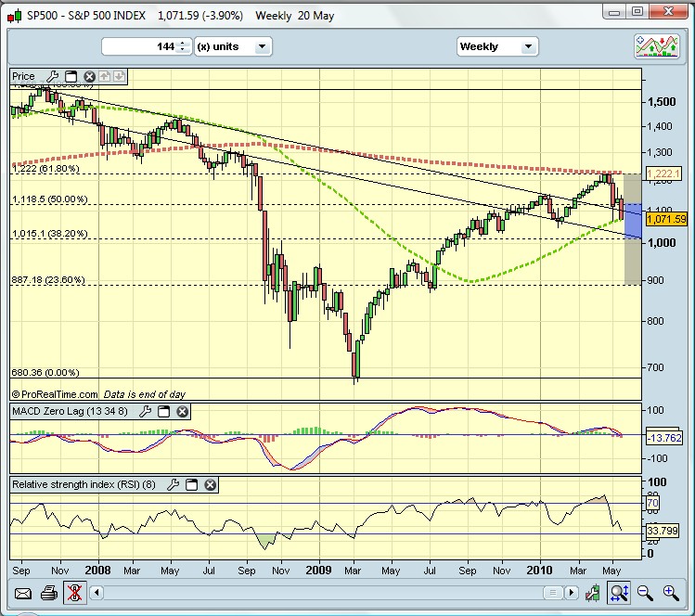Maximize the SP500 chart window
The image size is (695, 616).
(637, 12)
